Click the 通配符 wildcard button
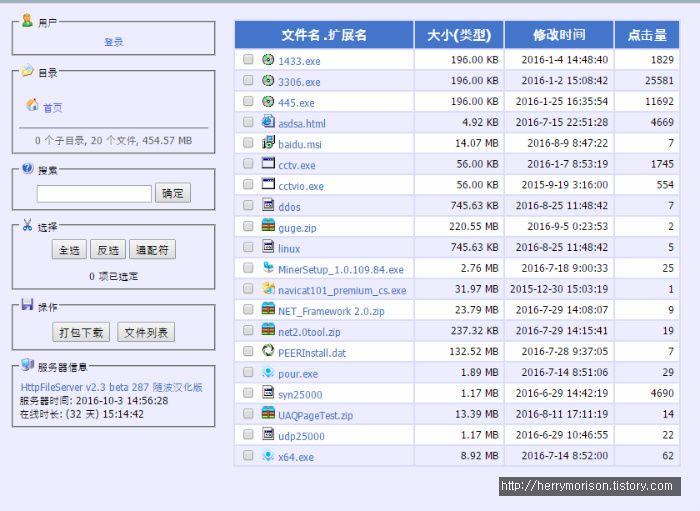 point(152,249)
